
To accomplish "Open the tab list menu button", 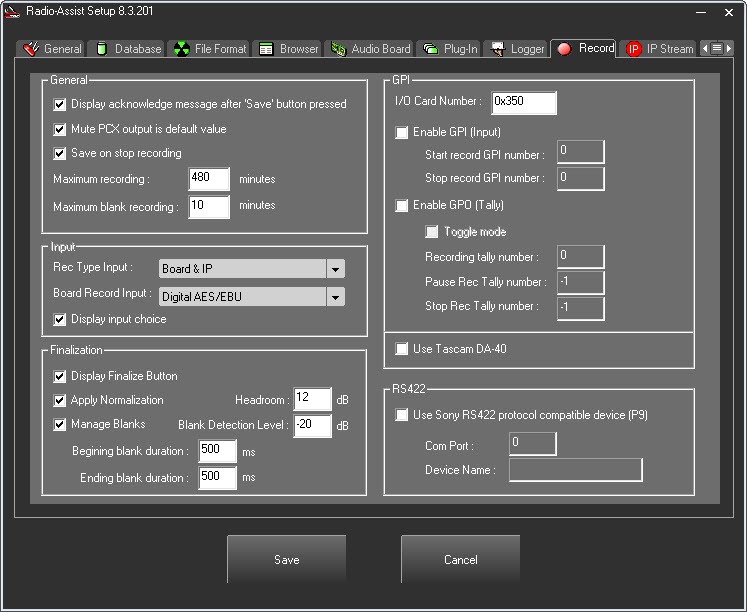I will click(x=717, y=48).
